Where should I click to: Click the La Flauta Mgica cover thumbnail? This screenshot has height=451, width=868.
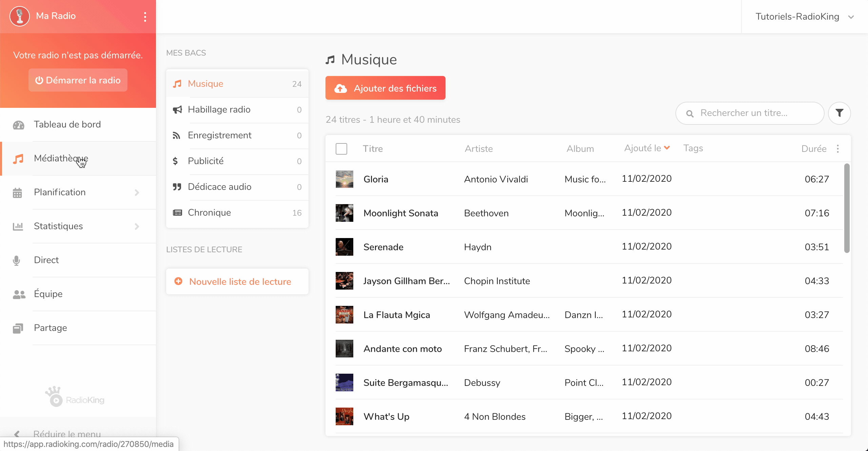tap(344, 315)
